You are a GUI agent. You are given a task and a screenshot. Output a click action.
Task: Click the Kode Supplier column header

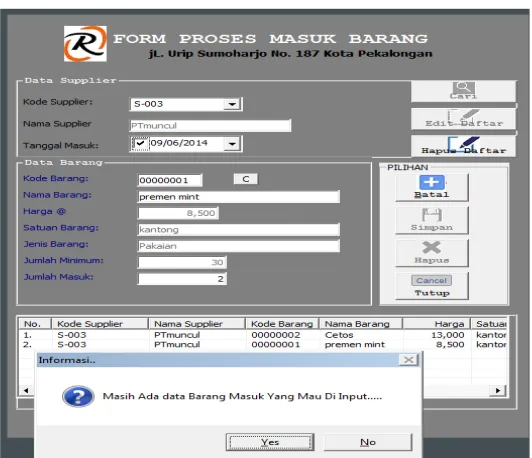pyautogui.click(x=100, y=324)
